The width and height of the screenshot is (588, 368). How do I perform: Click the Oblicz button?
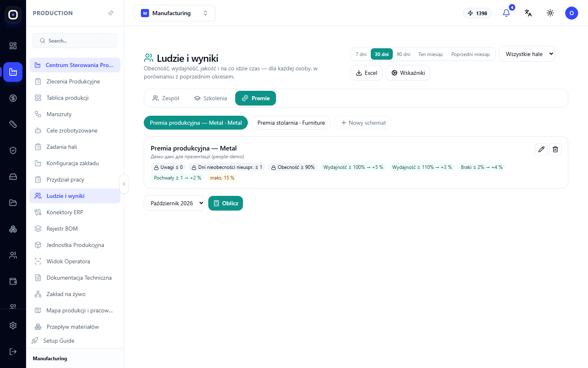(x=225, y=203)
